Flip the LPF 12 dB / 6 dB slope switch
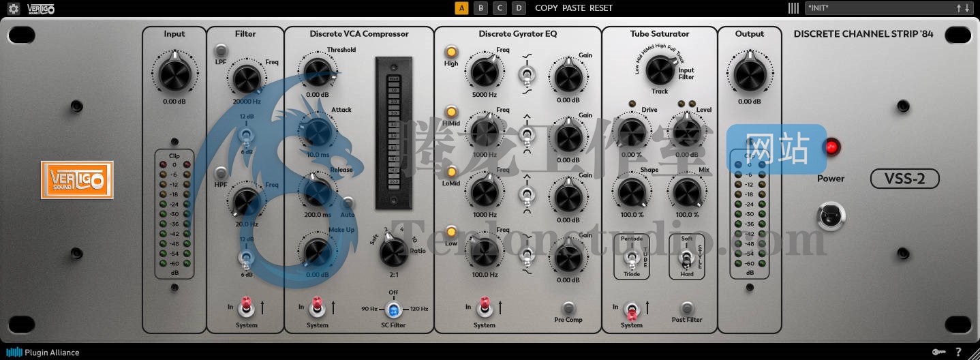The width and height of the screenshot is (980, 360). [x=247, y=135]
